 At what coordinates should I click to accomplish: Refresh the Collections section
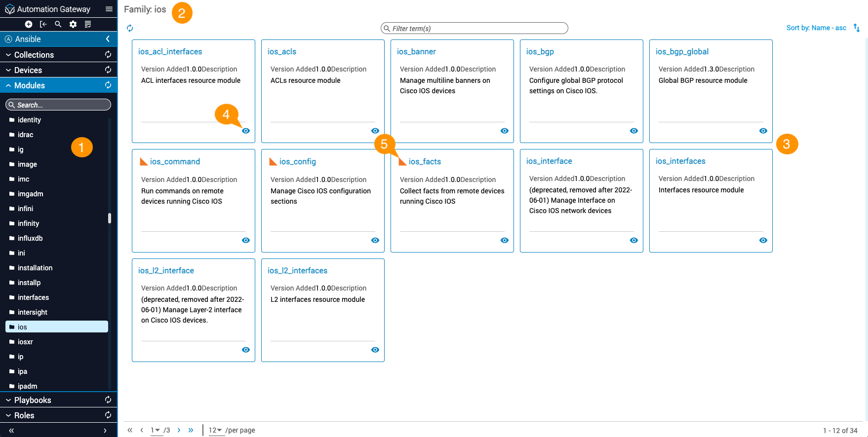[108, 55]
